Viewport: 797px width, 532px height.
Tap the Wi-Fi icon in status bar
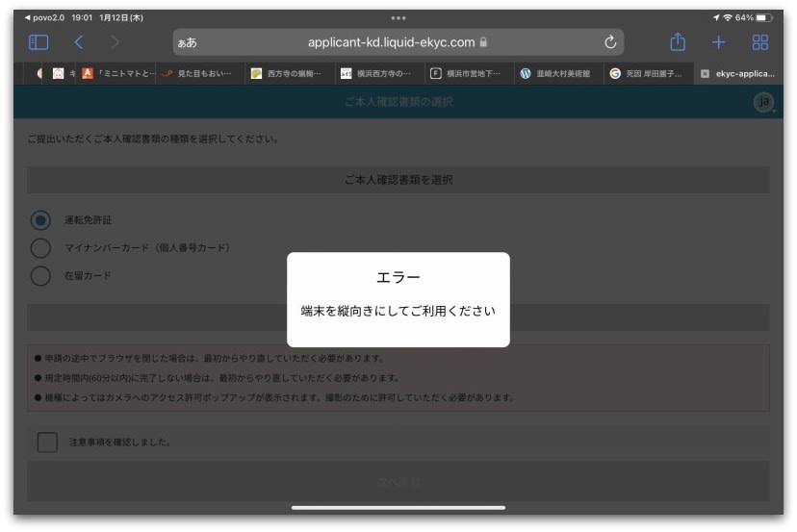point(728,17)
